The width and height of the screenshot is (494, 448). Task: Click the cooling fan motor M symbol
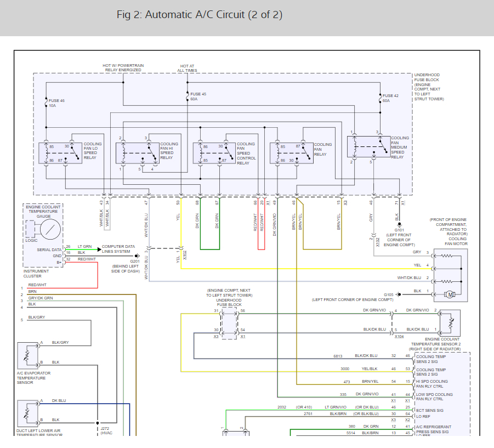[x=450, y=294]
